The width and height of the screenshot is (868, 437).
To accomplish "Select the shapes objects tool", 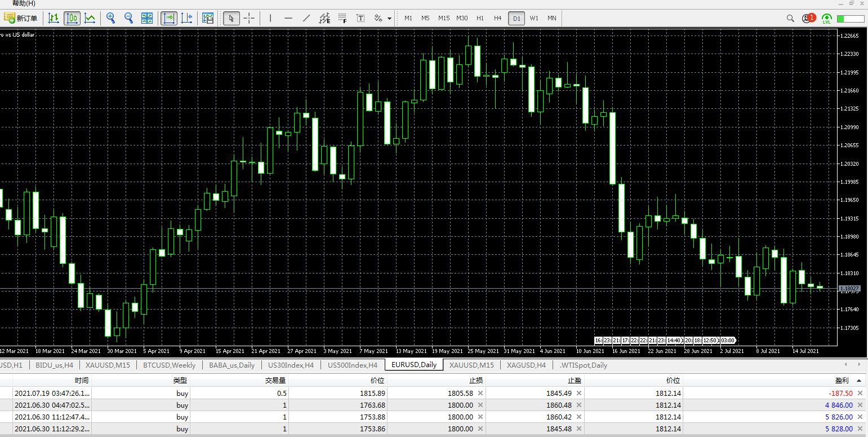I will pos(379,18).
